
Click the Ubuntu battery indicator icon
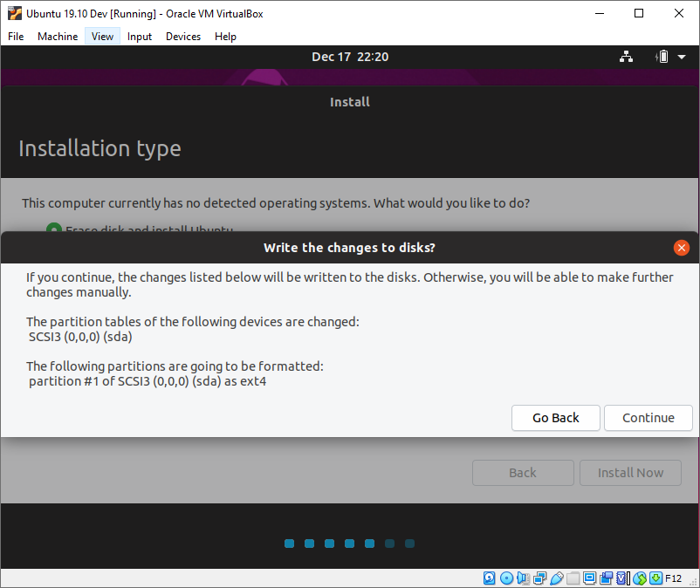click(662, 57)
